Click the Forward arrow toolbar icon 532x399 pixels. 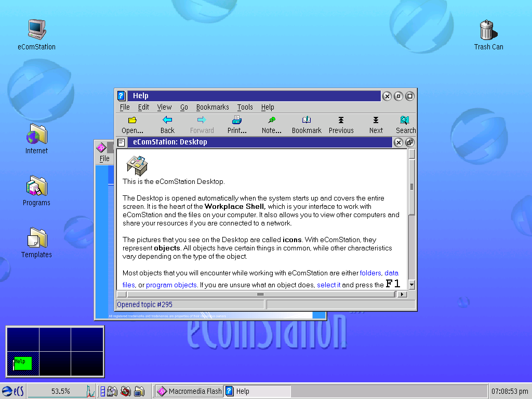click(202, 120)
